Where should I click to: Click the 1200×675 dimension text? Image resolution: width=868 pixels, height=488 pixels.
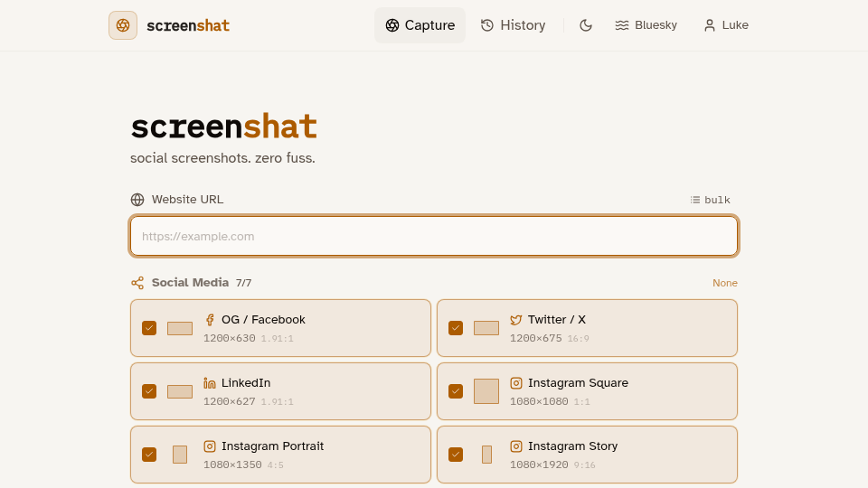pyautogui.click(x=536, y=338)
